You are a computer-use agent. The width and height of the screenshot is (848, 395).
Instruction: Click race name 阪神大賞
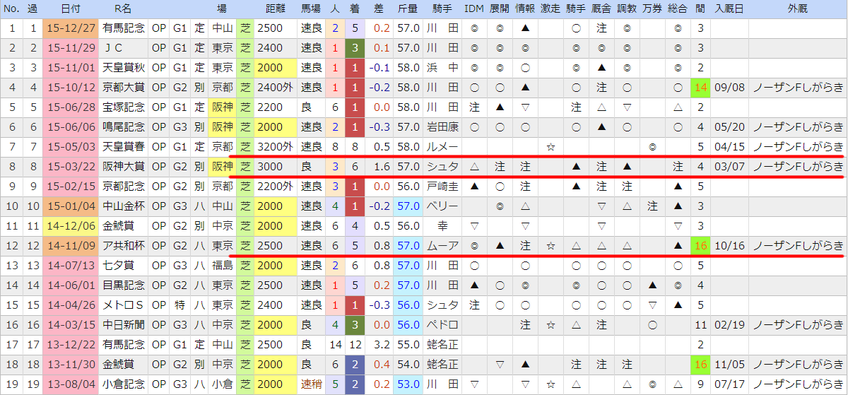click(123, 167)
